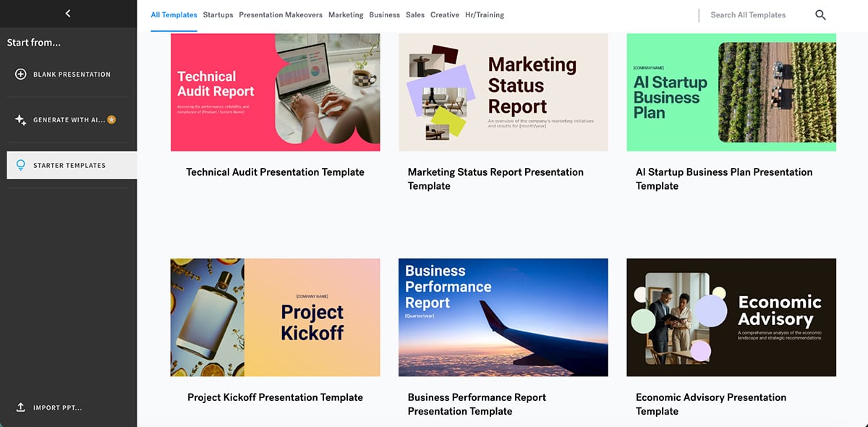Select the All Templates tab
This screenshot has height=427, width=868.
pyautogui.click(x=174, y=14)
